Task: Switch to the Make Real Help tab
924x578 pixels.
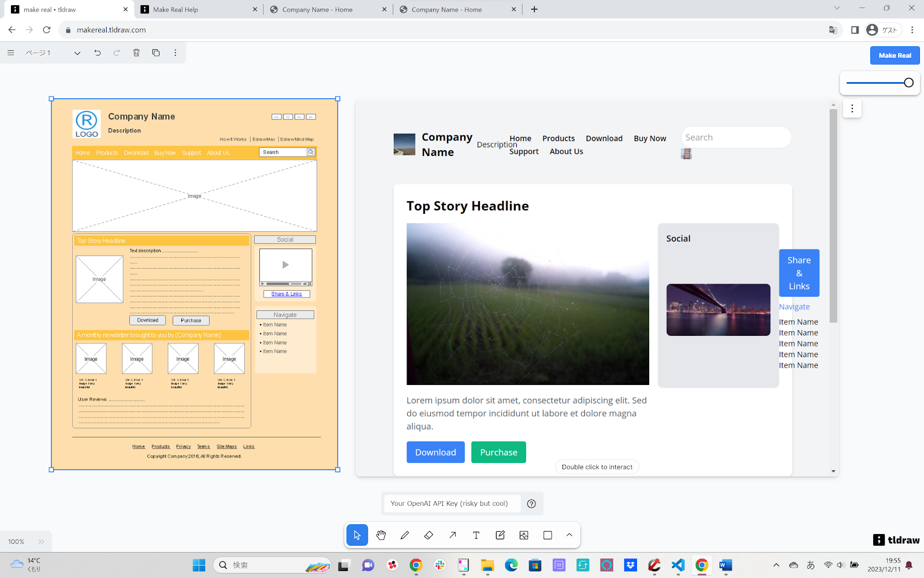Action: pos(199,9)
